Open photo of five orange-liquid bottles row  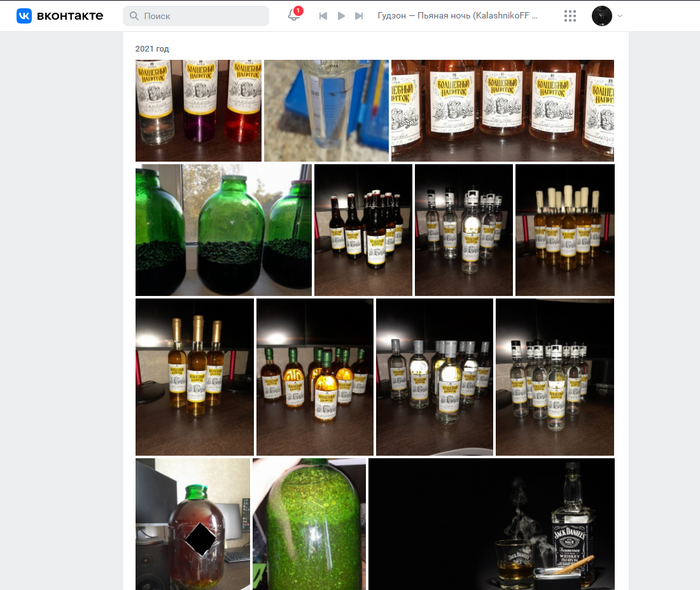(503, 111)
